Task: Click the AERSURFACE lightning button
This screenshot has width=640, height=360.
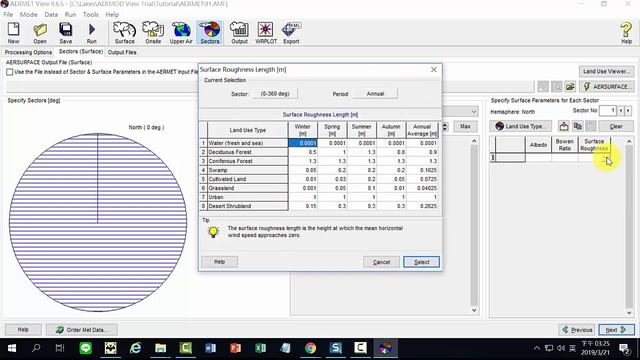Action: pos(607,87)
